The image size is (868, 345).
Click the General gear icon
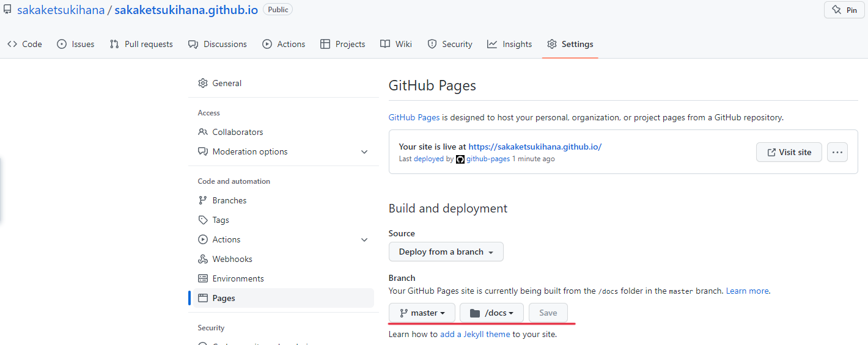click(x=203, y=83)
